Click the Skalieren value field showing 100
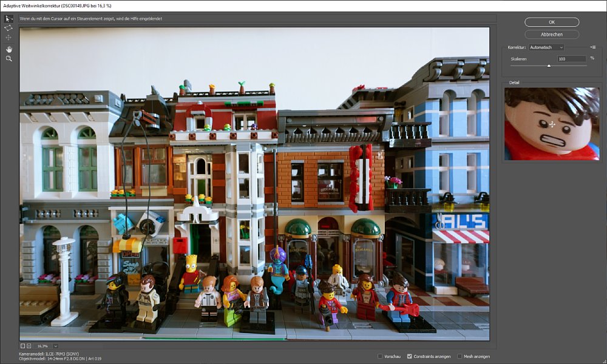This screenshot has height=364, width=607. tap(571, 59)
